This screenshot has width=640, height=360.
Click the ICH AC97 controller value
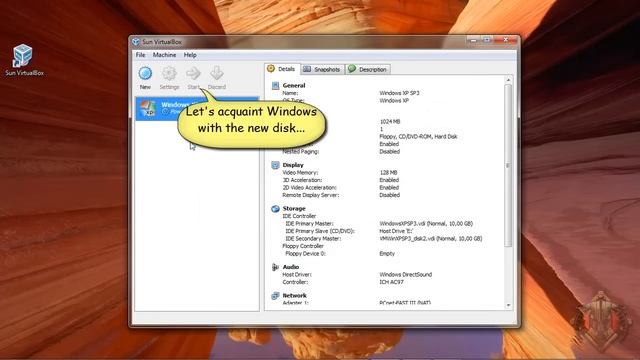tap(391, 282)
